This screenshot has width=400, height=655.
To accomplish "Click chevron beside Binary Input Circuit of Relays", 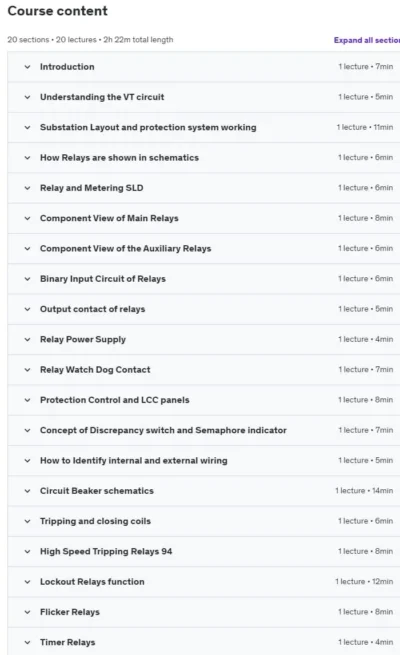I will click(27, 279).
